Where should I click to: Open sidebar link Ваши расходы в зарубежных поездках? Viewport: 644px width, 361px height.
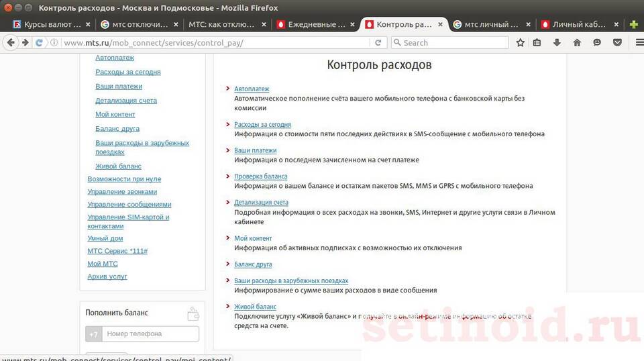point(142,148)
